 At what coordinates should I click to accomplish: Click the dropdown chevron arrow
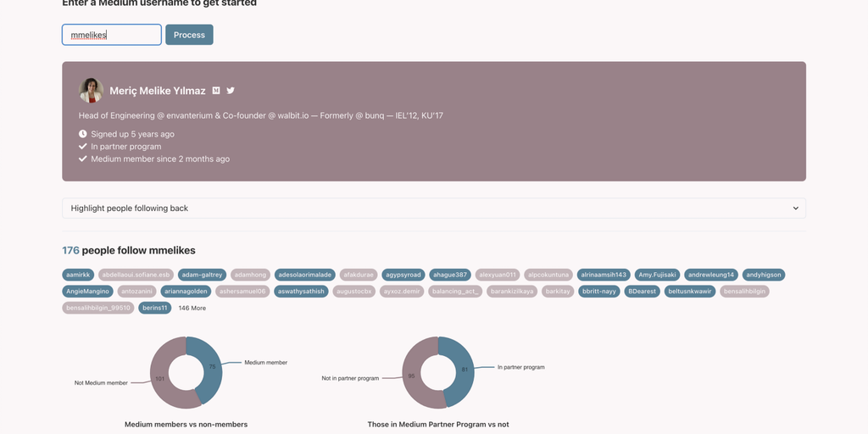click(x=795, y=209)
